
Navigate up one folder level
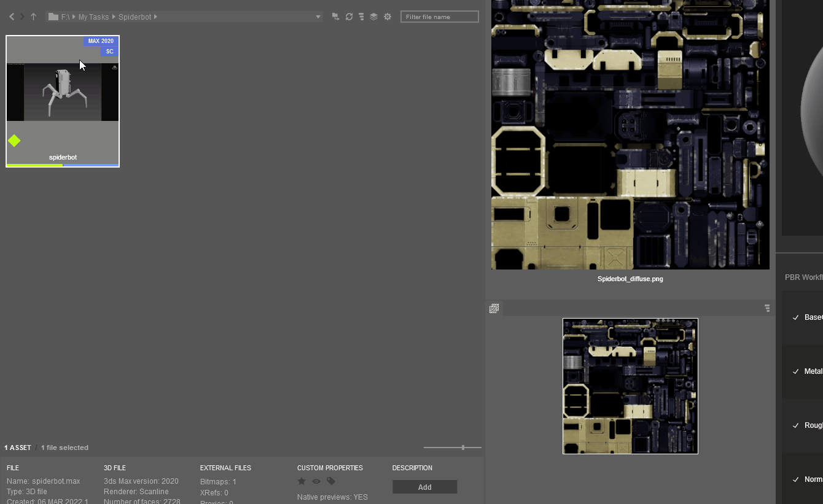pyautogui.click(x=33, y=17)
